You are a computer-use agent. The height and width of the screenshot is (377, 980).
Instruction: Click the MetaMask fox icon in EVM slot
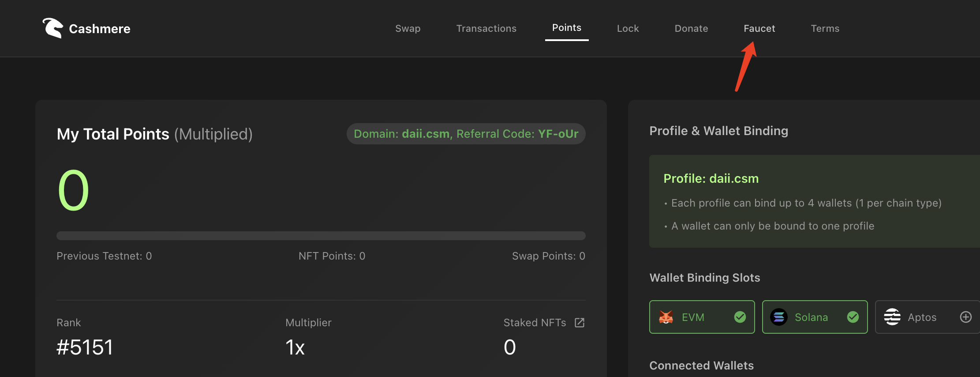coord(666,317)
